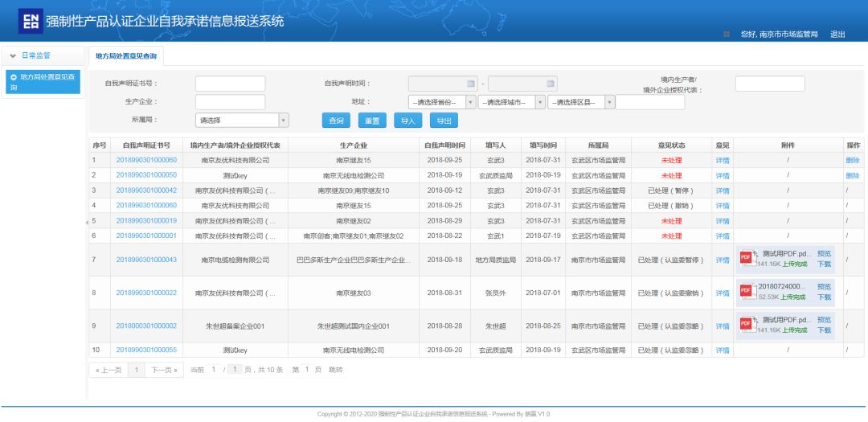868x422 pixels.
Task: Click the PDF icon in row 9
Action: pyautogui.click(x=746, y=325)
